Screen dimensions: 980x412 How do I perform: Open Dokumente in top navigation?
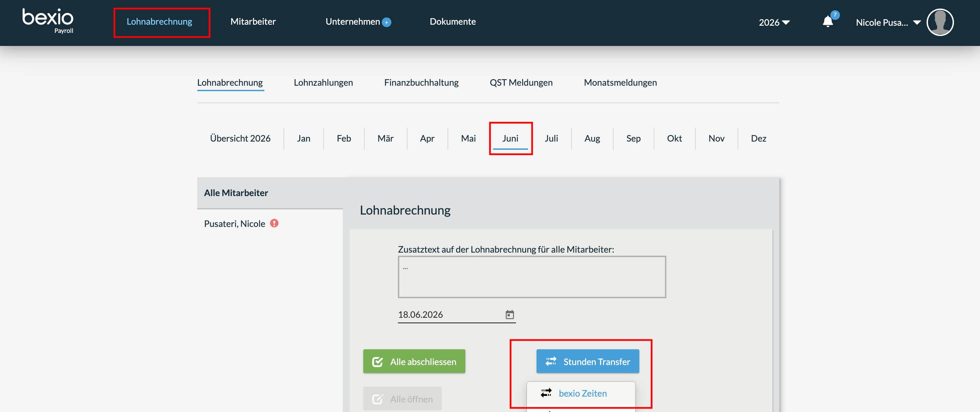coord(453,22)
